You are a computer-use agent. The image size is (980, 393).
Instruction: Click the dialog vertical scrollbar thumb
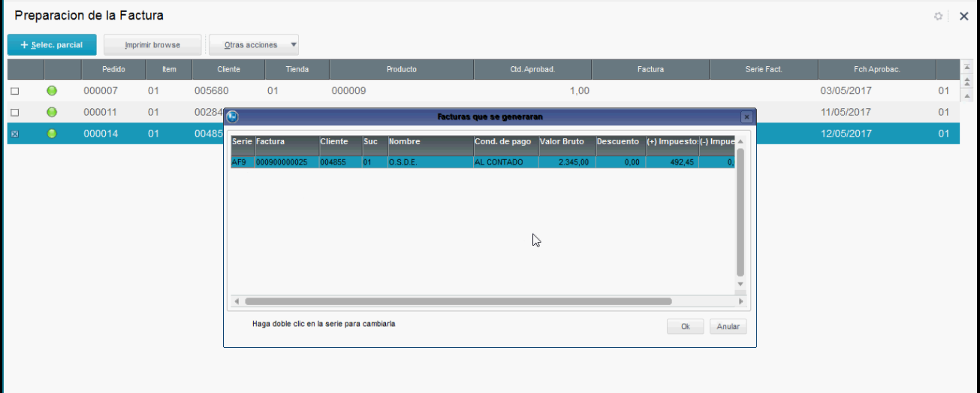tap(740, 212)
